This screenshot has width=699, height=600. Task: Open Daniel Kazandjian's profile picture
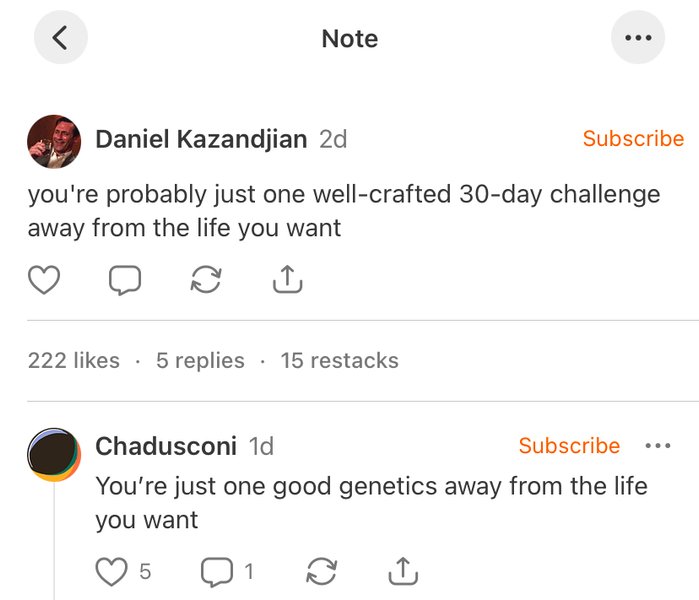point(53,141)
